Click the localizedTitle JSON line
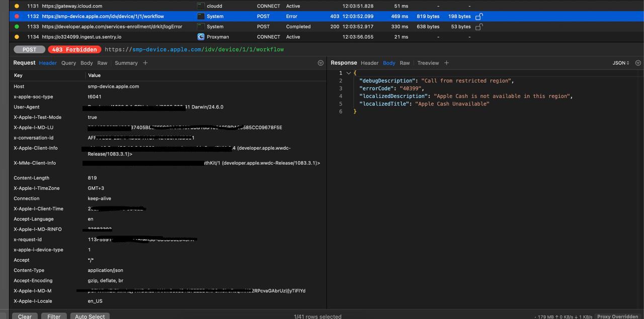Screen dimensions: 644x319 click(x=424, y=103)
